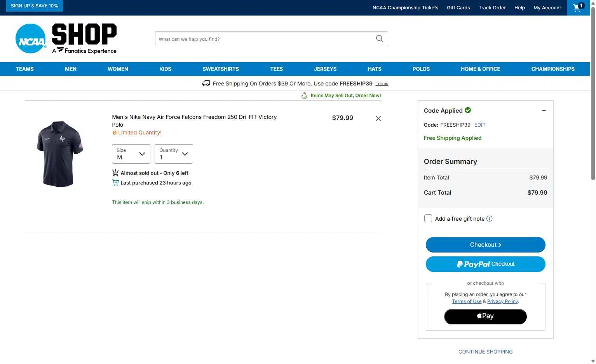Click the 'Cart Total' label
Viewport: 596px width, 364px height.
(x=437, y=193)
